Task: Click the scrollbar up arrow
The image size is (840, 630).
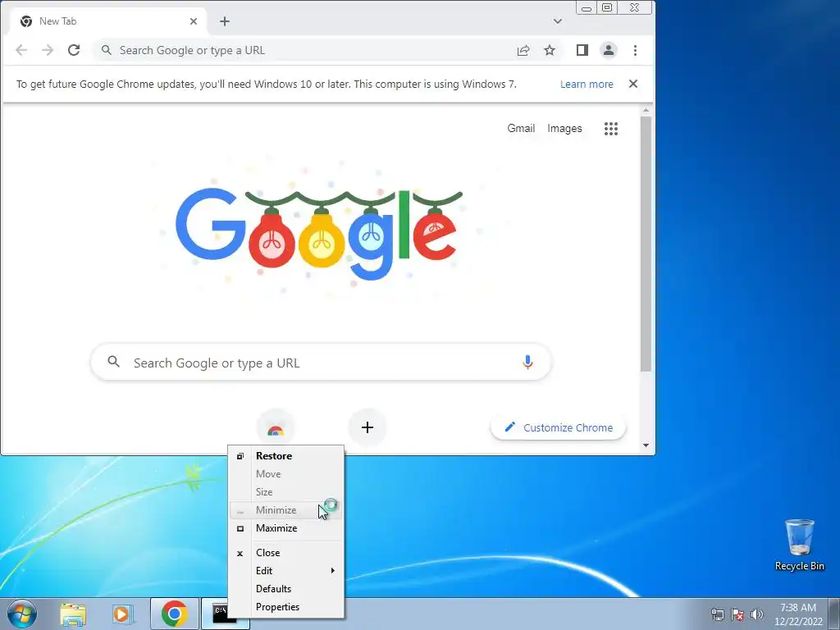Action: pyautogui.click(x=646, y=111)
